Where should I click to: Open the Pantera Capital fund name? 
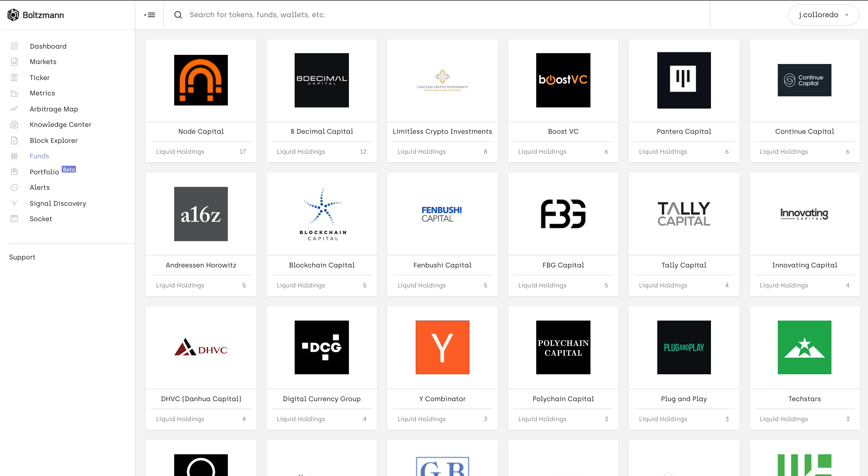click(684, 131)
